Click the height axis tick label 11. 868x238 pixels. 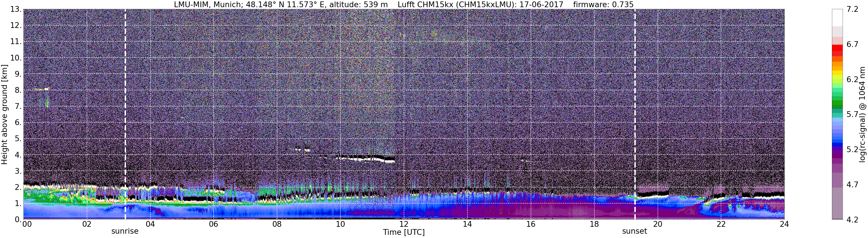coord(16,42)
